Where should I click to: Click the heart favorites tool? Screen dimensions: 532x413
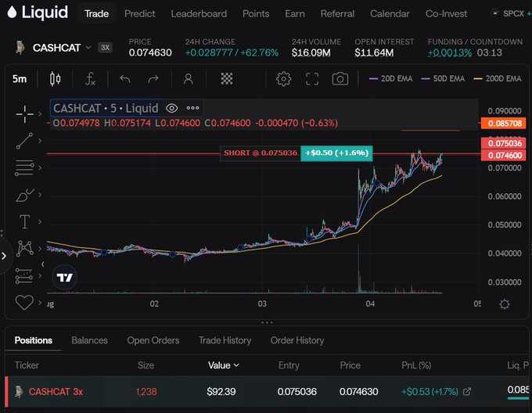coord(24,302)
